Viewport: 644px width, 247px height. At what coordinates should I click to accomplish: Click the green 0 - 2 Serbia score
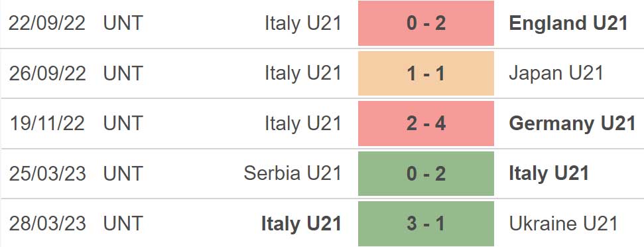point(426,173)
